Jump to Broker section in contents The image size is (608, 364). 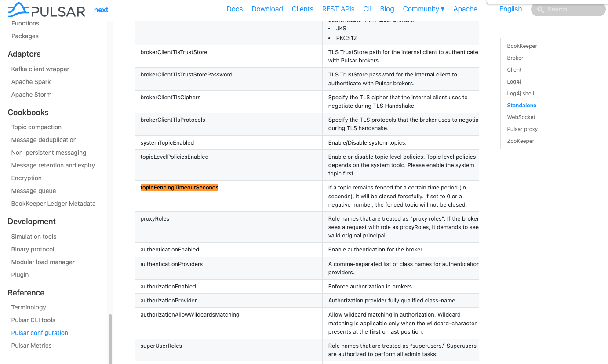(515, 58)
